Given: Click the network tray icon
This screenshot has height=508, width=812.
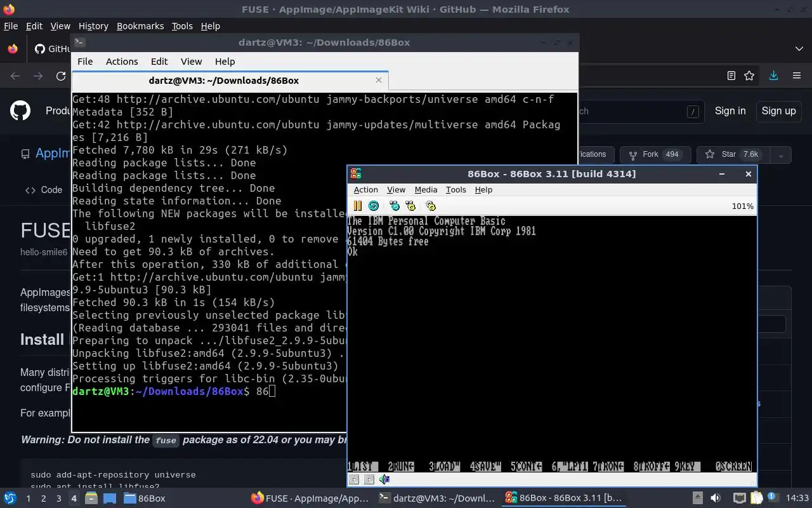Looking at the screenshot, I should (739, 498).
